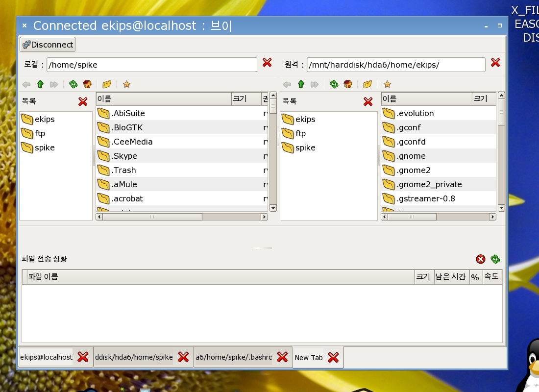Refresh the local file listing
Image resolution: width=539 pixels, height=392 pixels.
73,84
